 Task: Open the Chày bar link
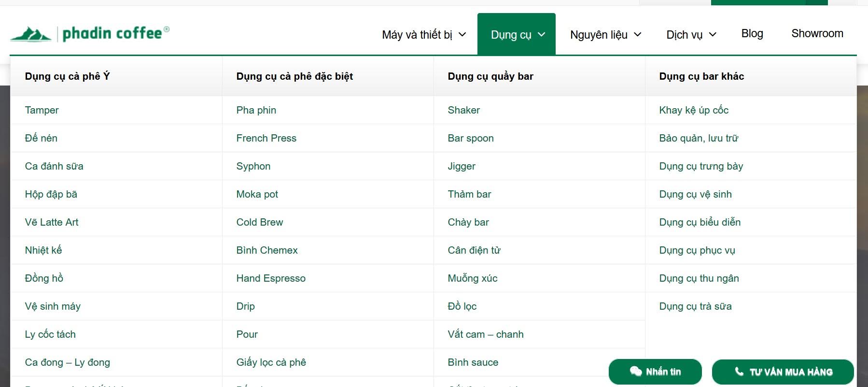pyautogui.click(x=468, y=222)
